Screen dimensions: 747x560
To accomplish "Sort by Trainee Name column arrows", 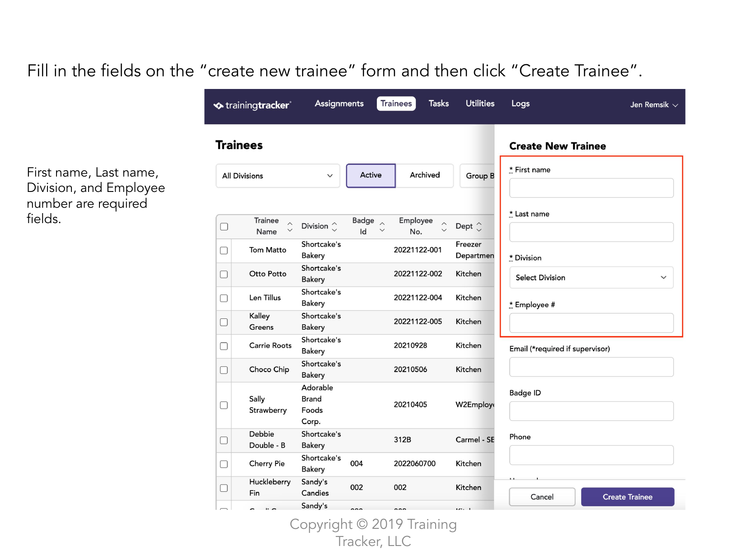I will click(x=290, y=226).
